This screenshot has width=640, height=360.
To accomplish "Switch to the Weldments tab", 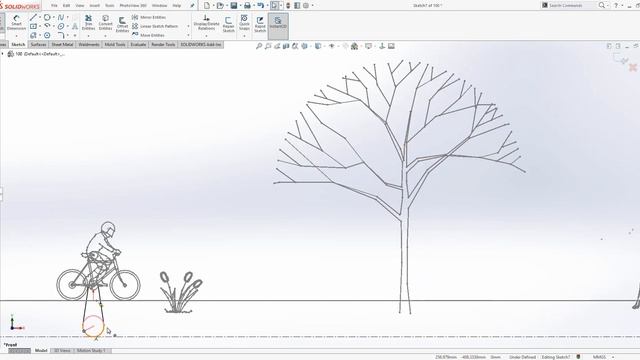I will [89, 44].
